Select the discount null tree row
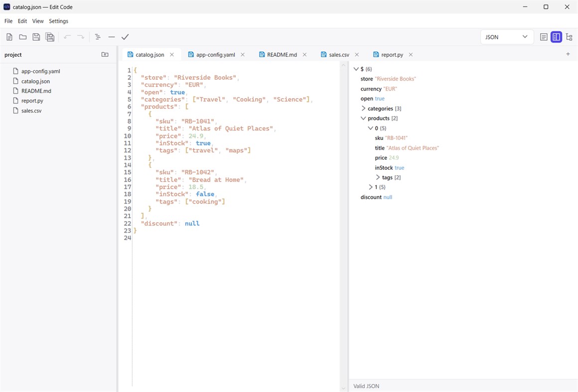Screen dimensions: 578x392 [x=376, y=197]
